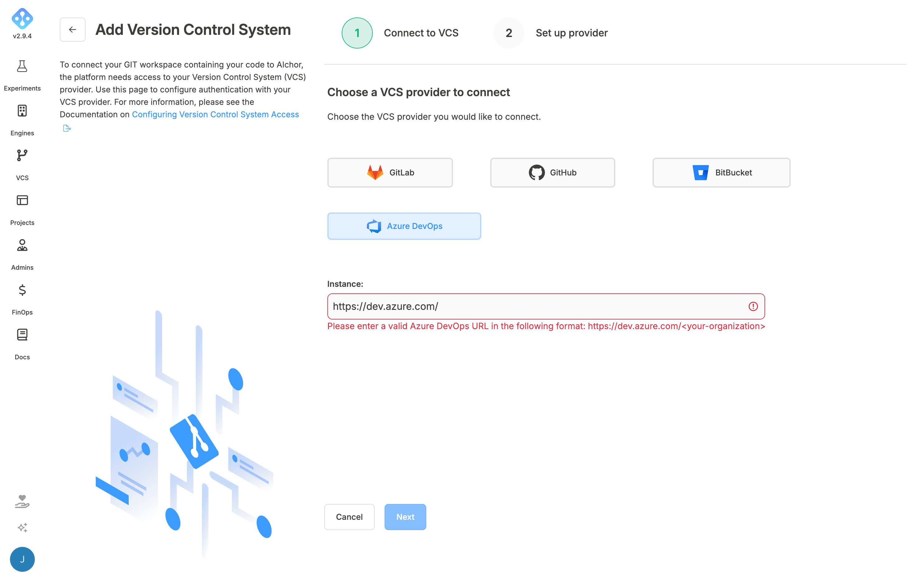This screenshot has height=578, width=924.
Task: Click the sparkles AI icon
Action: [x=22, y=528]
